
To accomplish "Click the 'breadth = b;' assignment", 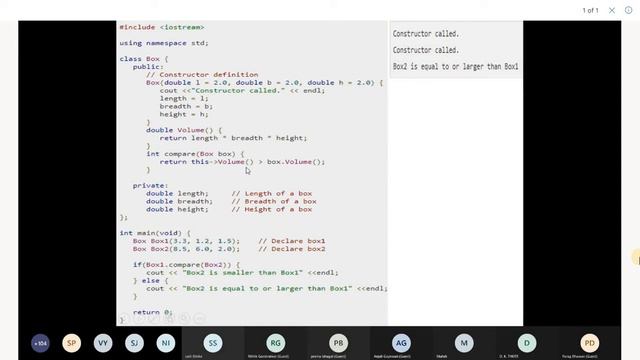I will (186, 106).
